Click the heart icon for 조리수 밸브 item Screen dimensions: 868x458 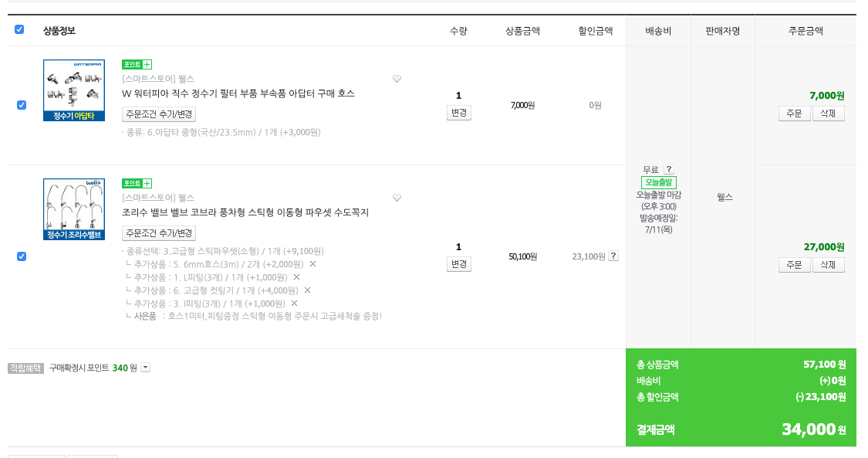[397, 198]
